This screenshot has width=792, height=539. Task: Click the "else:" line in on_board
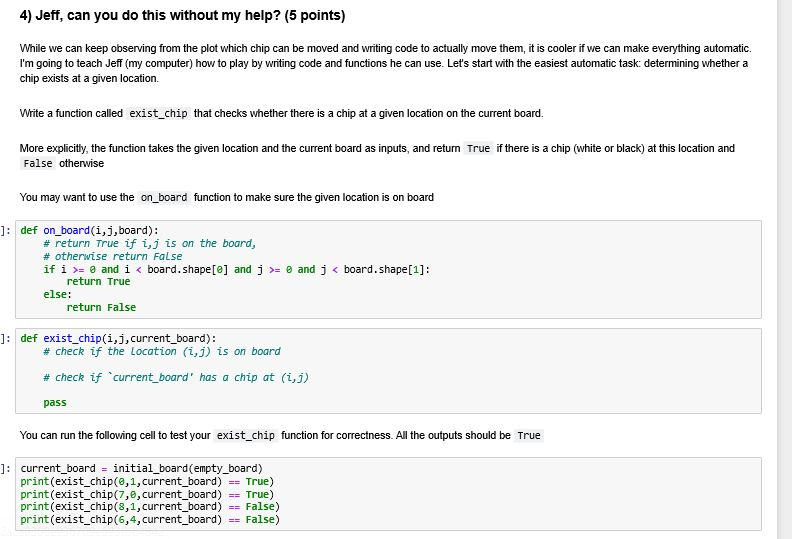click(57, 295)
